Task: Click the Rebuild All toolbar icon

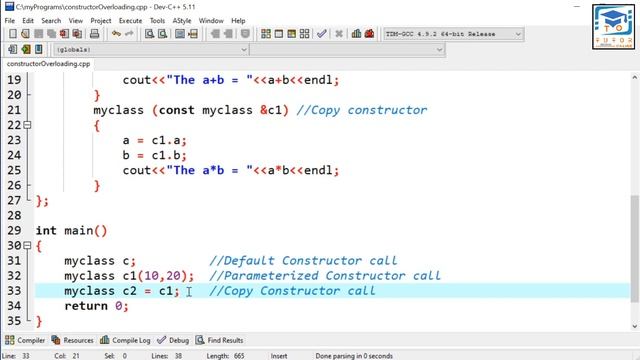Action: (x=304, y=34)
